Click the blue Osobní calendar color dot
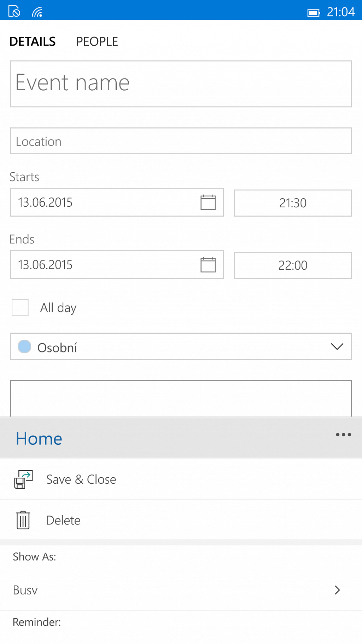 pos(24,346)
